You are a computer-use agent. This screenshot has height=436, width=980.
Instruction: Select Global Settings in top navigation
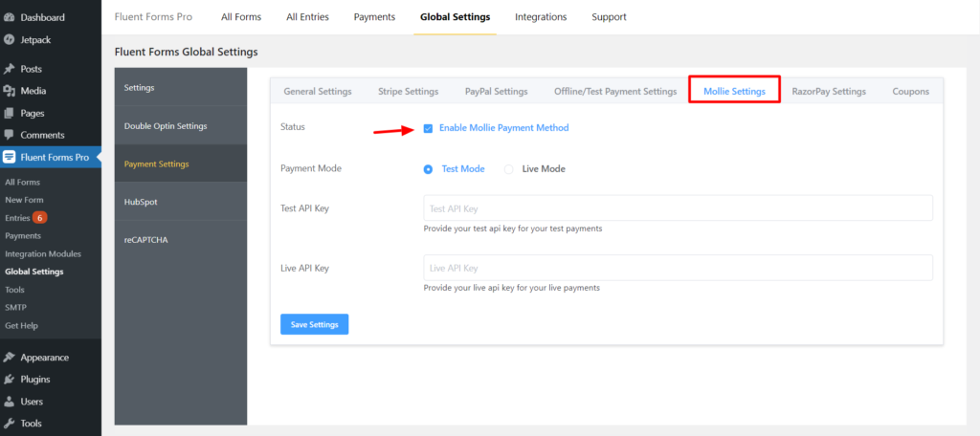click(455, 17)
